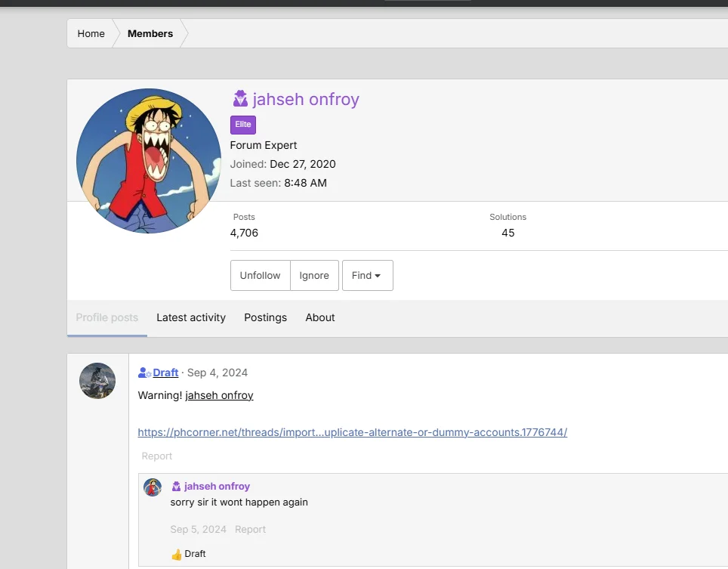
Task: Open the jahseh onfroy mention in warning
Action: coord(219,395)
